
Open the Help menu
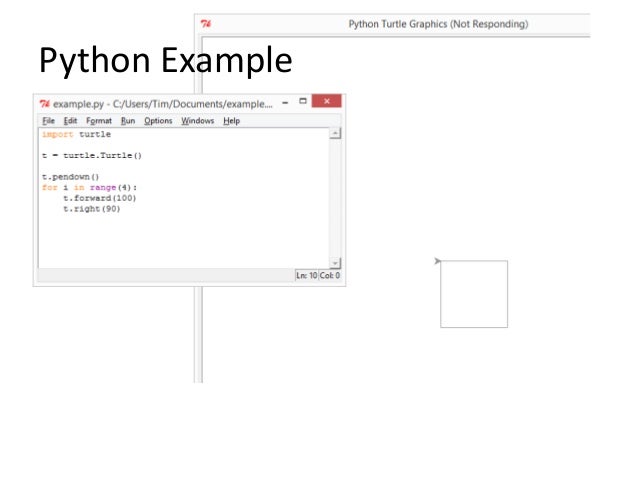click(232, 121)
